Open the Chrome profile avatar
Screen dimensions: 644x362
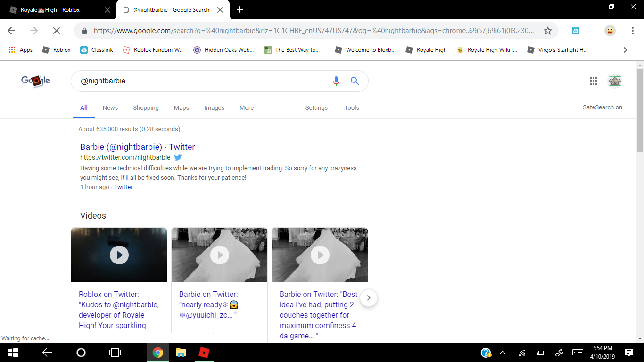(610, 31)
